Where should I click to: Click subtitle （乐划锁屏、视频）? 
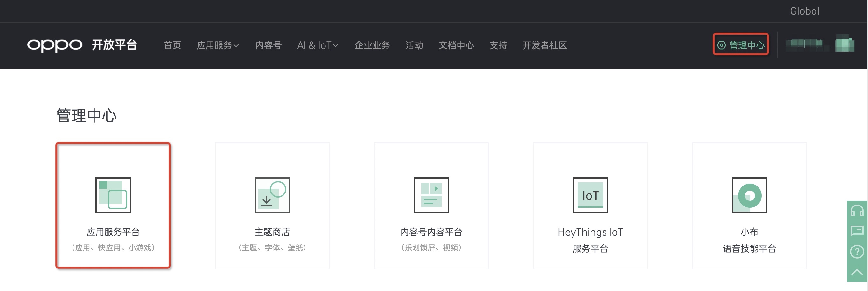[x=431, y=248]
